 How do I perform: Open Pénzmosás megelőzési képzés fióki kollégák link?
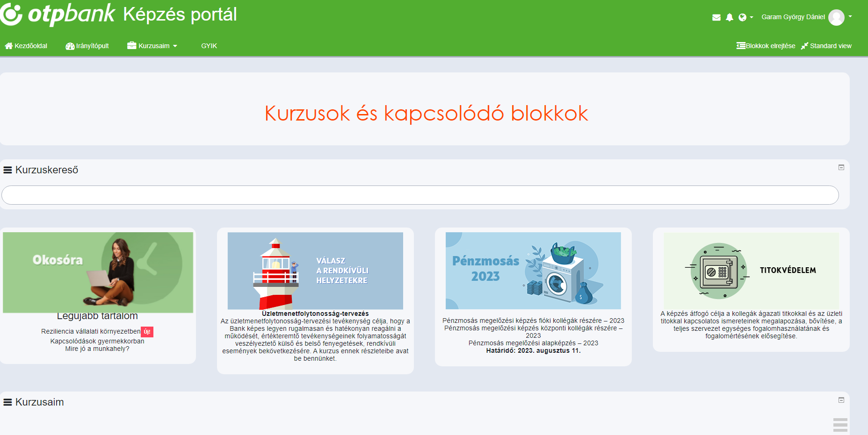click(533, 321)
